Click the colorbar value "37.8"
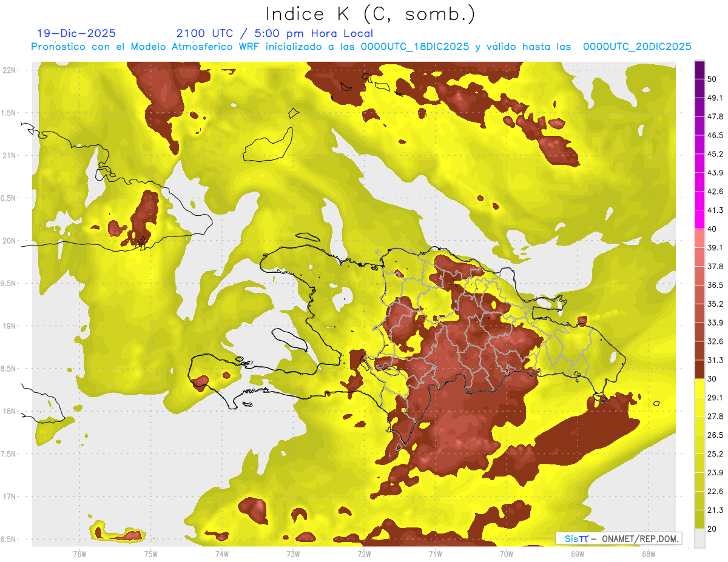The width and height of the screenshot is (728, 562). pyautogui.click(x=715, y=267)
